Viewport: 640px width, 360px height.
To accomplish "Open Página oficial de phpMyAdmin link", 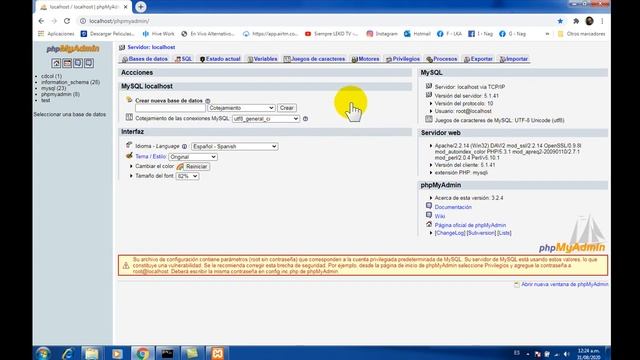I will pyautogui.click(x=470, y=225).
